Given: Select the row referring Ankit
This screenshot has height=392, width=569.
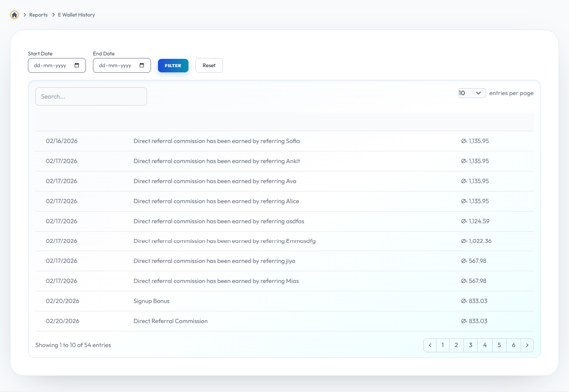Looking at the screenshot, I should pyautogui.click(x=284, y=161).
